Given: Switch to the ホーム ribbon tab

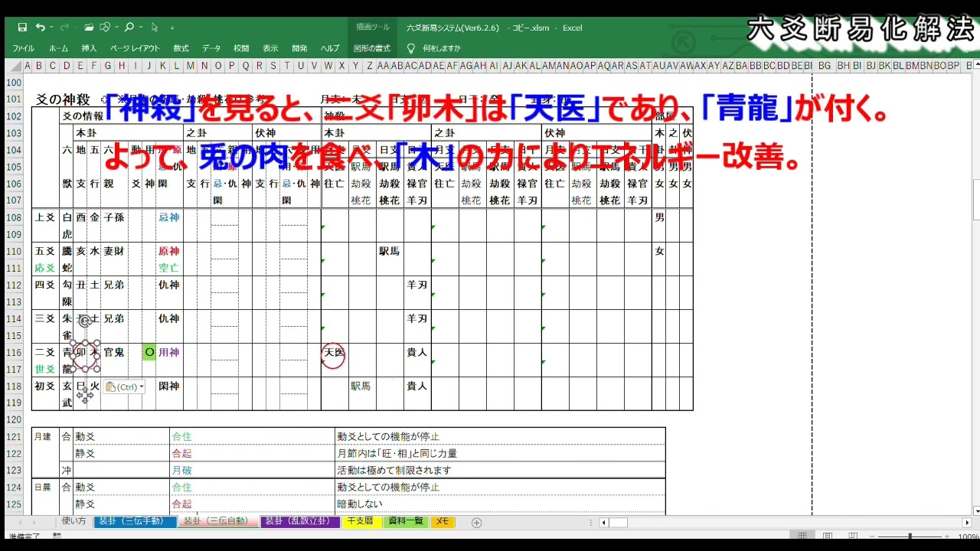Looking at the screenshot, I should click(58, 48).
